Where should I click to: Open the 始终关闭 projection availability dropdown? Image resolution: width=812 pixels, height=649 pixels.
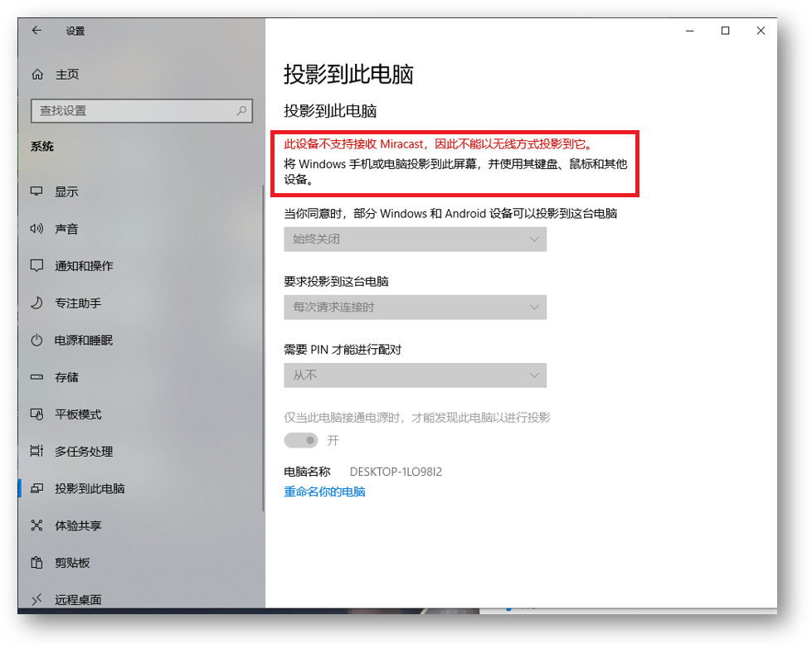click(415, 239)
